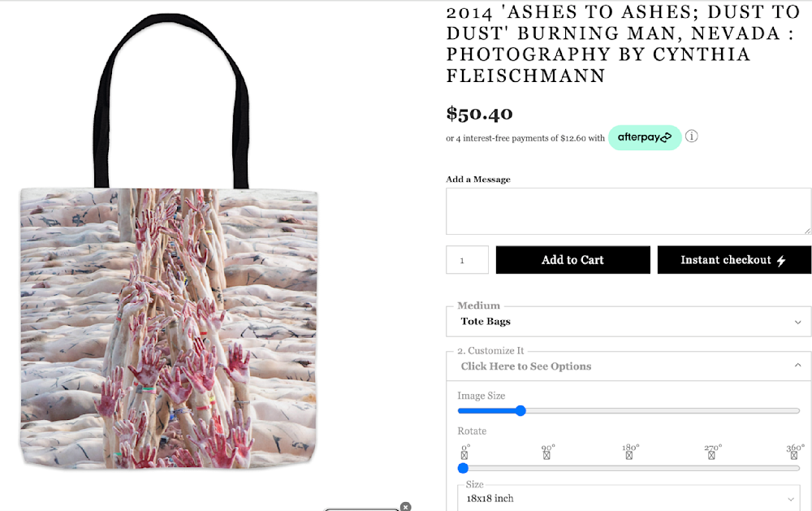Click the Image Size slider handle
The height and width of the screenshot is (511, 812).
pos(520,411)
